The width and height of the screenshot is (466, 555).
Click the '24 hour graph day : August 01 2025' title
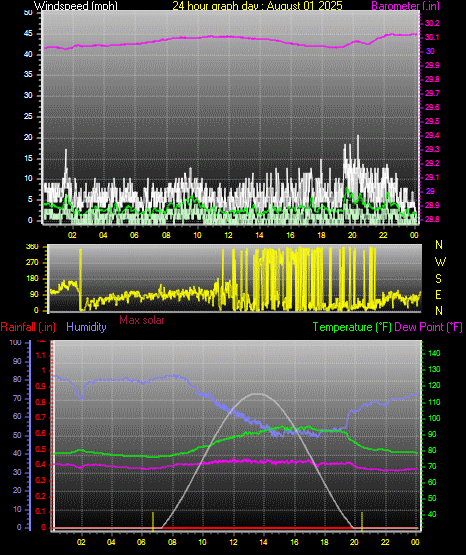[257, 6]
